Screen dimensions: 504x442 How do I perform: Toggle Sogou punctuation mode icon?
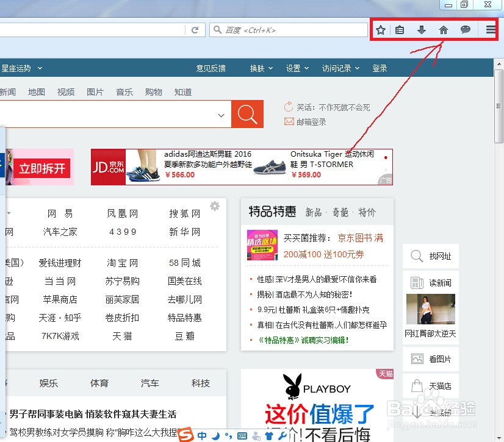click(229, 436)
